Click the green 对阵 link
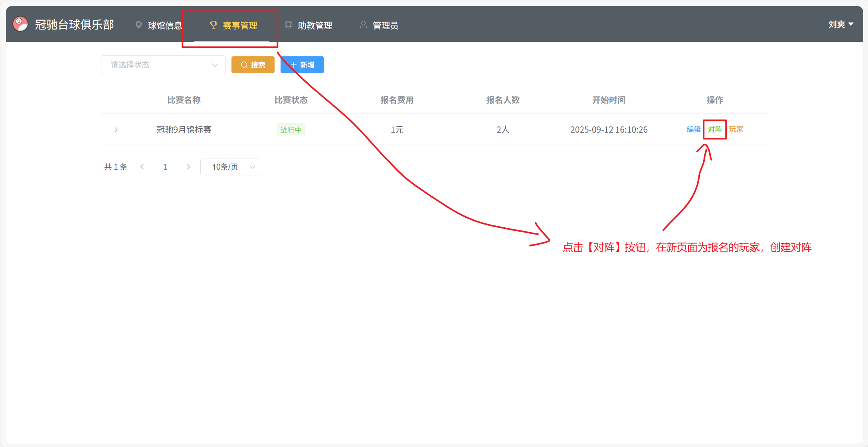The width and height of the screenshot is (868, 447). pyautogui.click(x=715, y=129)
